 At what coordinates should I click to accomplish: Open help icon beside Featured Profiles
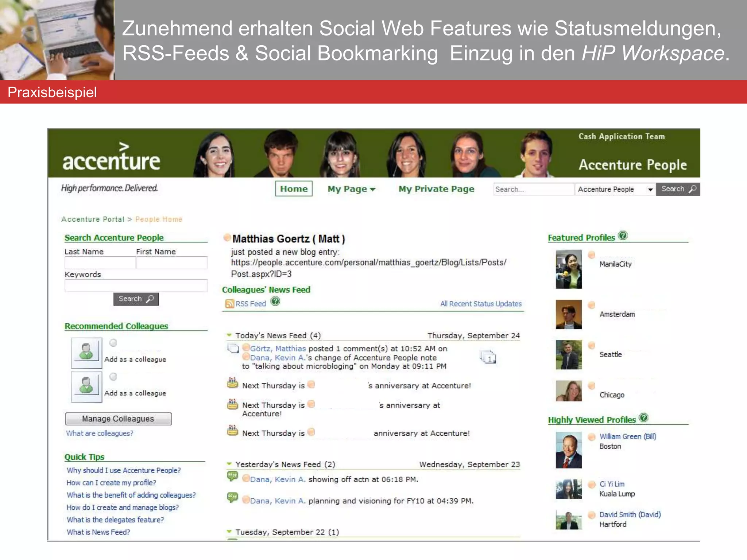point(623,236)
